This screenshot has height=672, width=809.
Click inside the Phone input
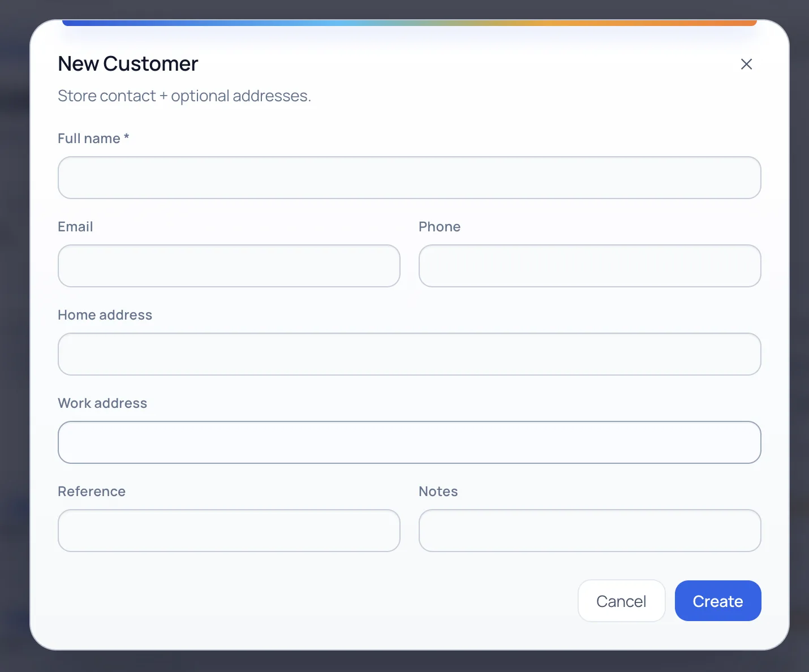[x=589, y=266]
